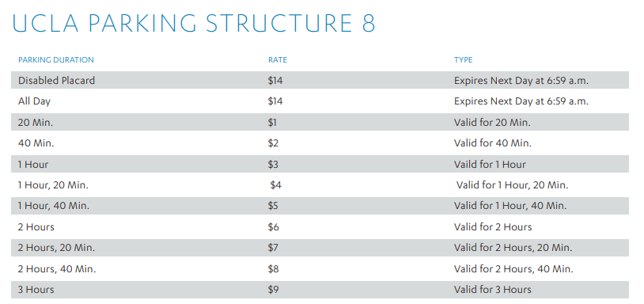
Task: Select the 1 Hour duration cell
Action: click(x=33, y=165)
